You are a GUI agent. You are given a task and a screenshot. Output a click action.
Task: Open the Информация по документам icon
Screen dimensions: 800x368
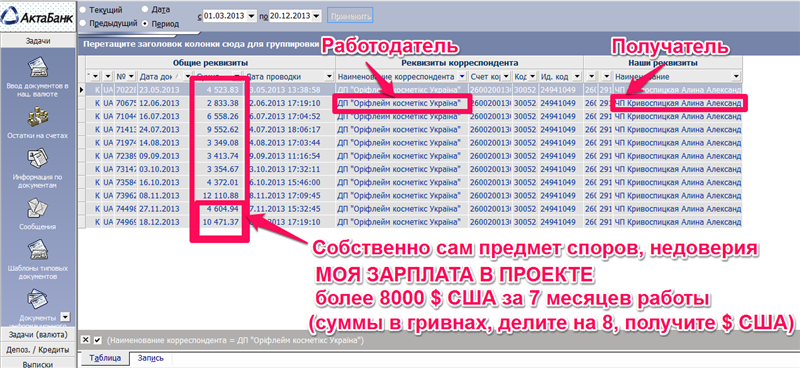coord(38,159)
